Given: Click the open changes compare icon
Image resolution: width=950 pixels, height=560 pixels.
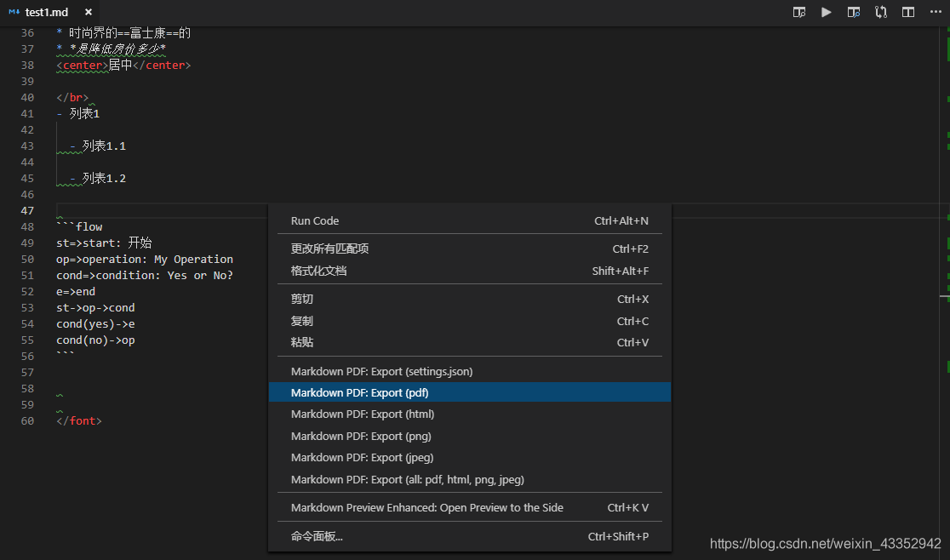Looking at the screenshot, I should coord(881,12).
